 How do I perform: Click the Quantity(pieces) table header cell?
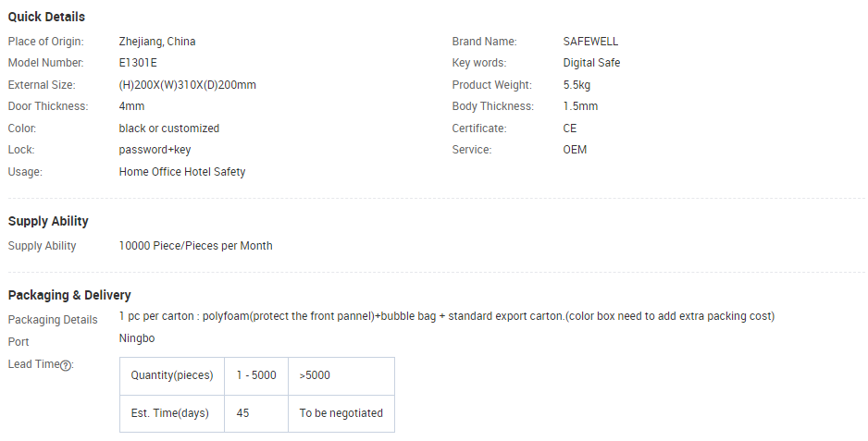172,375
